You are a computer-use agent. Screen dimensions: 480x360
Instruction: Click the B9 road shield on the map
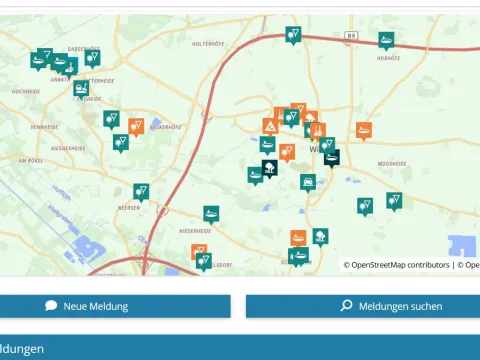point(351,35)
